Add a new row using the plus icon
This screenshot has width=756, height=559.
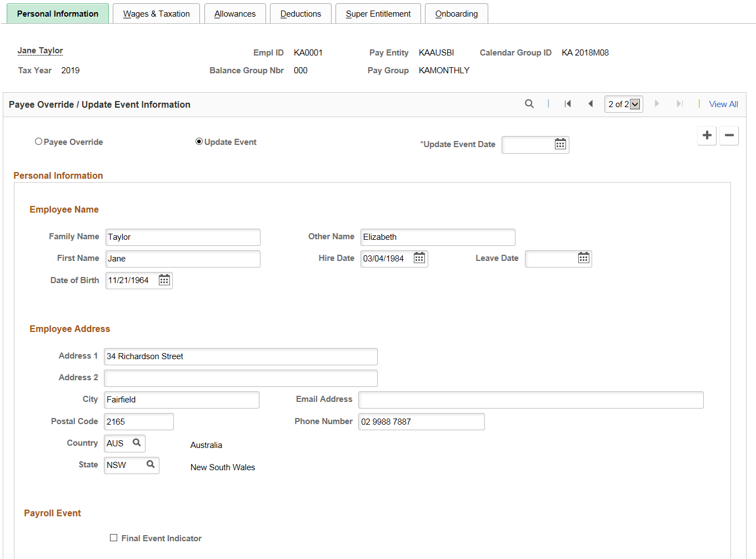(x=707, y=135)
